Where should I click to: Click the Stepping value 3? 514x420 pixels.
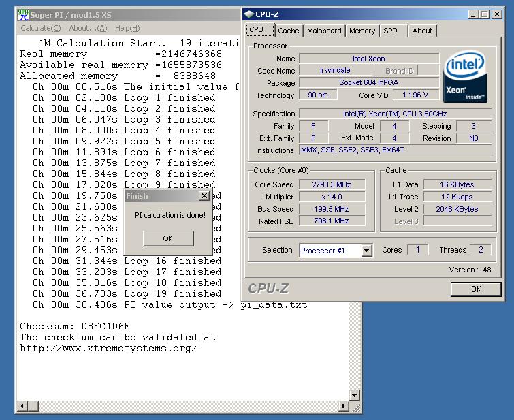[473, 126]
